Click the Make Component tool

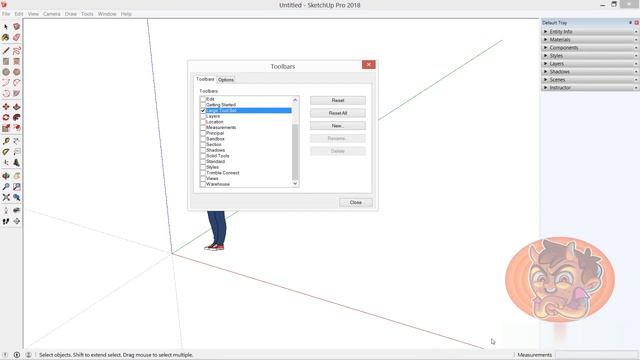[x=16, y=27]
